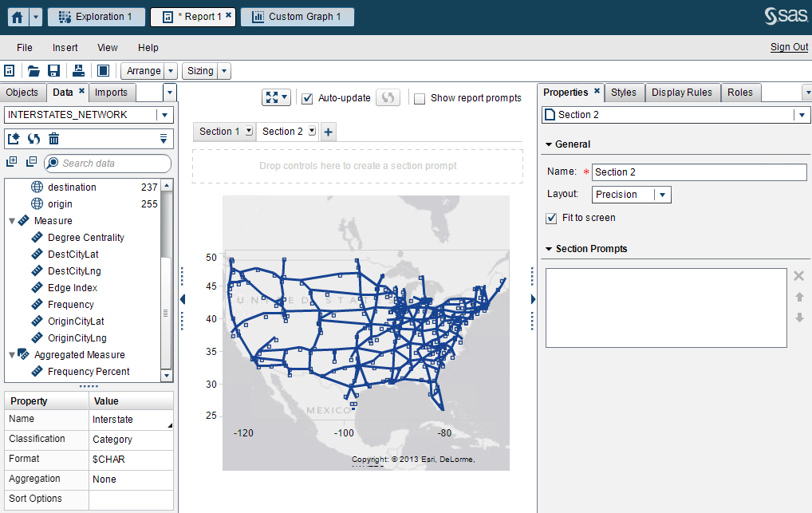Open an existing report
The image size is (812, 513).
tap(31, 70)
